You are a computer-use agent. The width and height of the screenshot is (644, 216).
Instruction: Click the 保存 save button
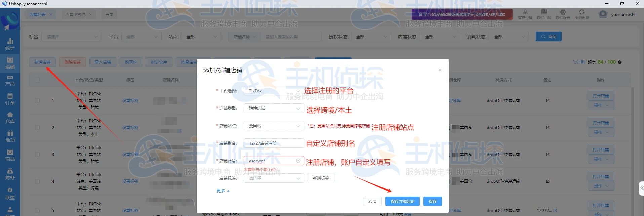(x=433, y=201)
